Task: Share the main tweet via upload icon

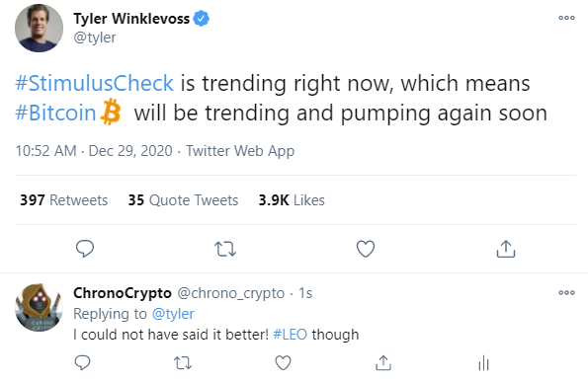Action: point(506,249)
